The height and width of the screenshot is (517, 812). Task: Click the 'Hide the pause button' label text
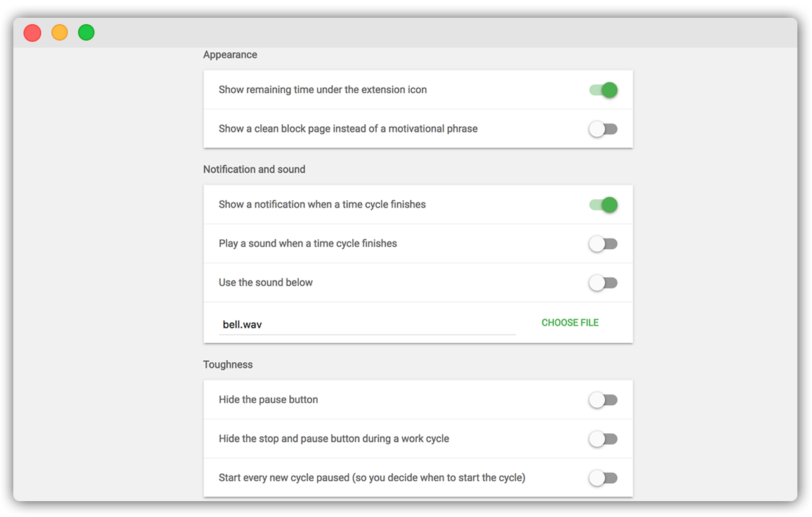(x=268, y=400)
